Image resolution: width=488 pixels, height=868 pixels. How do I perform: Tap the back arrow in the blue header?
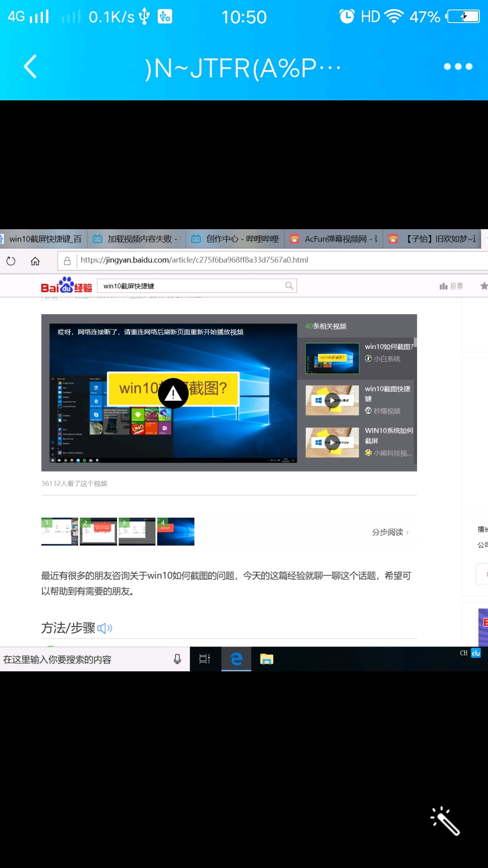(30, 67)
